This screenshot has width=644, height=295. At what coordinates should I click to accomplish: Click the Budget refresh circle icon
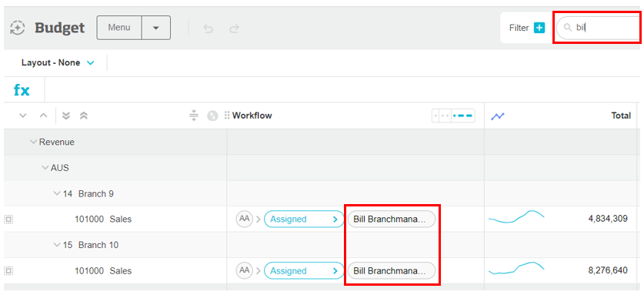click(x=17, y=28)
